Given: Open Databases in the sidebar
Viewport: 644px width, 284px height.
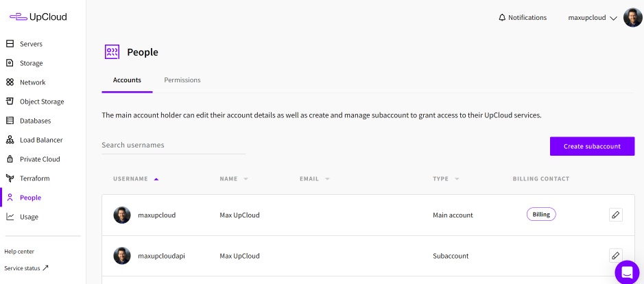Looking at the screenshot, I should 35,121.
